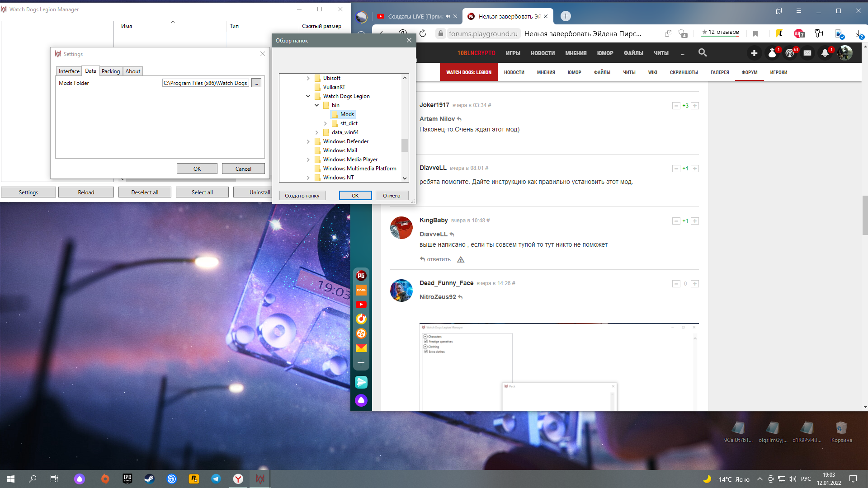Click the notifications bell icon

[x=825, y=53]
